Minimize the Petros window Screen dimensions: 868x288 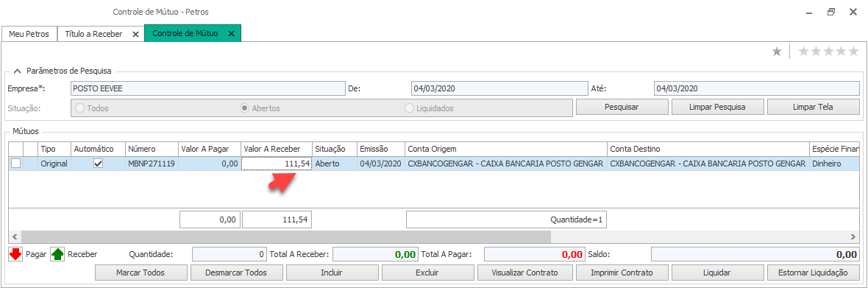point(809,12)
